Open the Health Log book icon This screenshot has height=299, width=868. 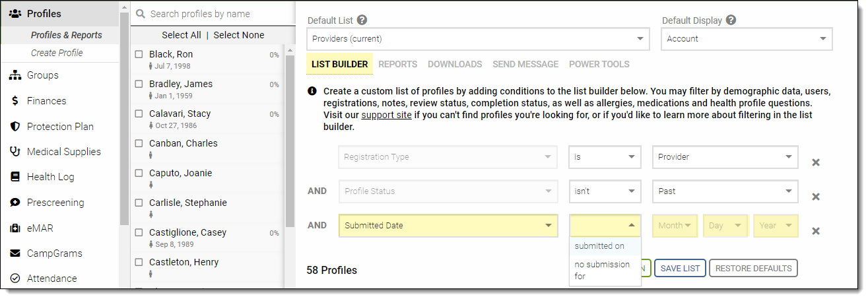coord(15,177)
